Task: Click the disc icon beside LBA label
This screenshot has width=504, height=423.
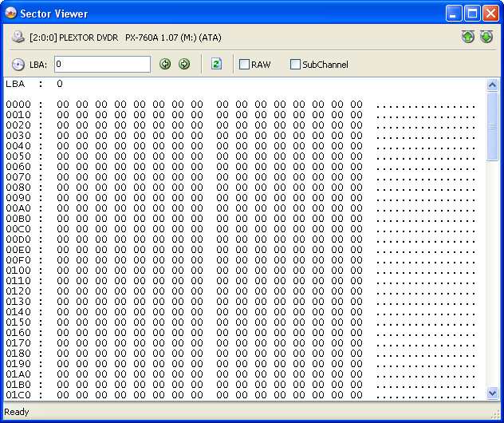Action: click(18, 65)
